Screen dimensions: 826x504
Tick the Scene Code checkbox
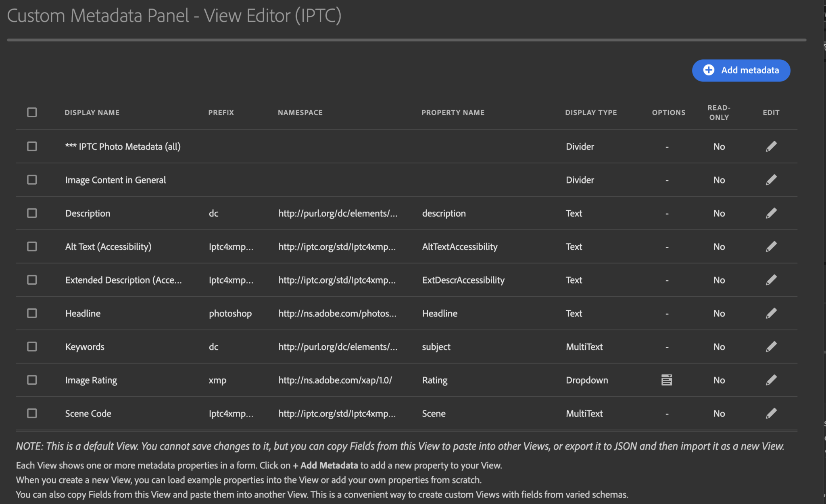[x=32, y=413]
